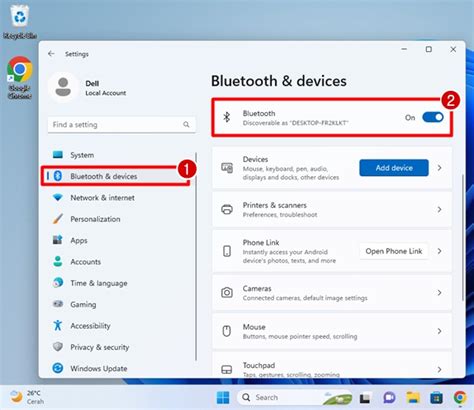The width and height of the screenshot is (474, 410).
Task: Click the Gaming label in sidebar
Action: (83, 304)
